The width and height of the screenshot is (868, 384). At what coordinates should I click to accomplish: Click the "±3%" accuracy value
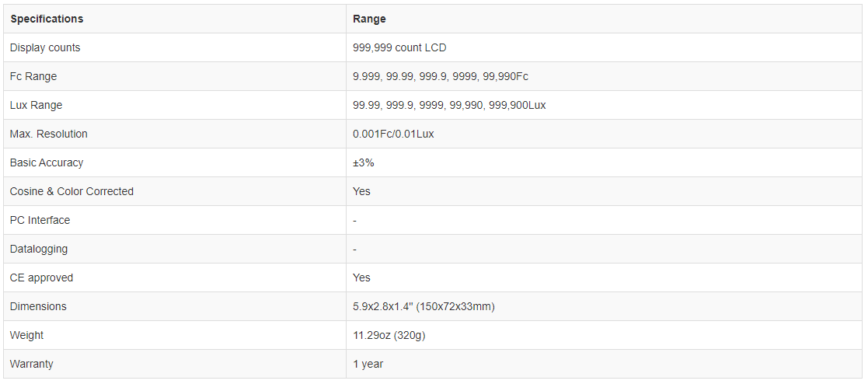tap(364, 162)
